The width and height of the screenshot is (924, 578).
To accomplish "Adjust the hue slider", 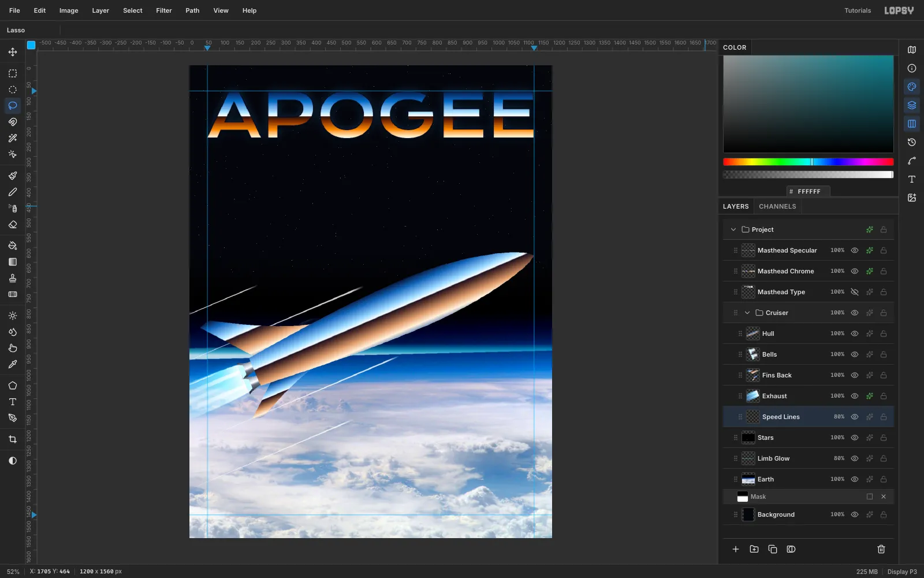I will tap(808, 162).
